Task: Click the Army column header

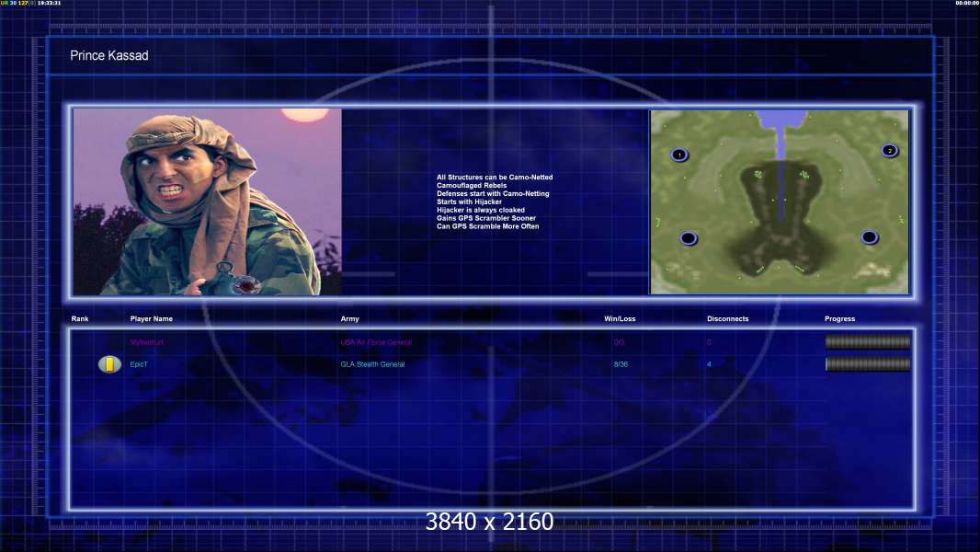Action: (x=350, y=319)
